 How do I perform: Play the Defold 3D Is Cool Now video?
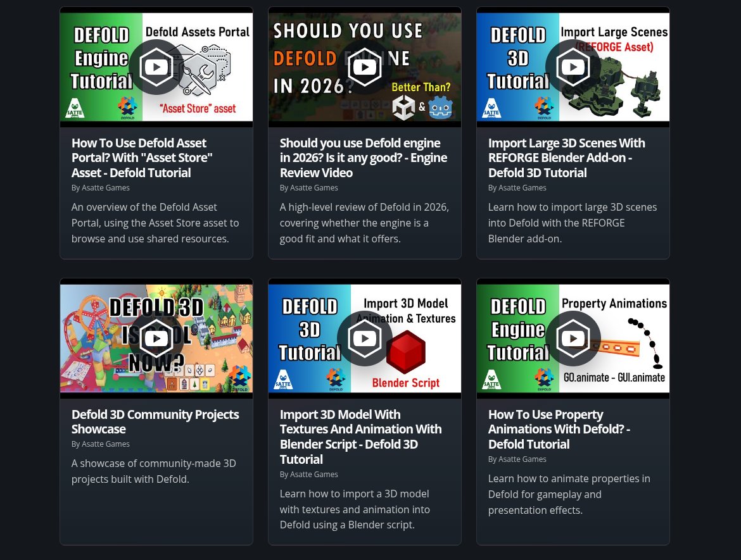[x=156, y=339]
